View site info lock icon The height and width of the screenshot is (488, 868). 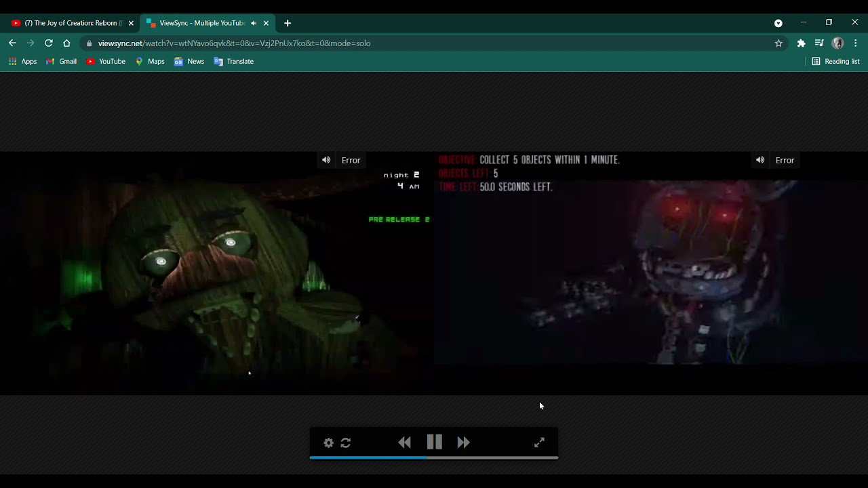pos(89,43)
